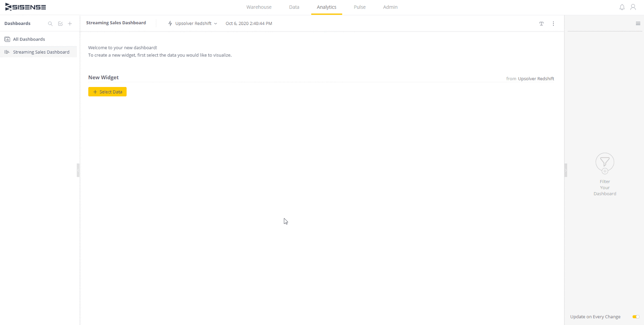
Task: Click the Oct 6, 2020 timestamp
Action: (249, 23)
